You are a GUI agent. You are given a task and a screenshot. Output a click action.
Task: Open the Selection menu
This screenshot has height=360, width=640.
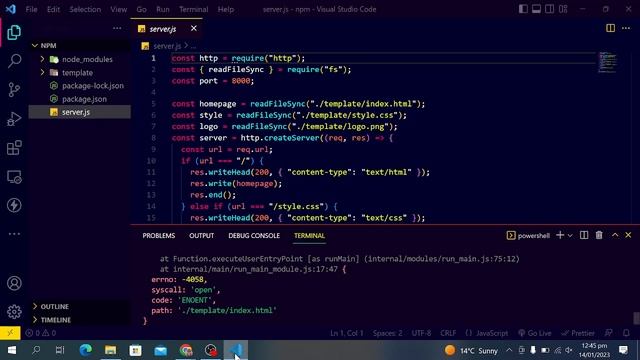(x=85, y=9)
